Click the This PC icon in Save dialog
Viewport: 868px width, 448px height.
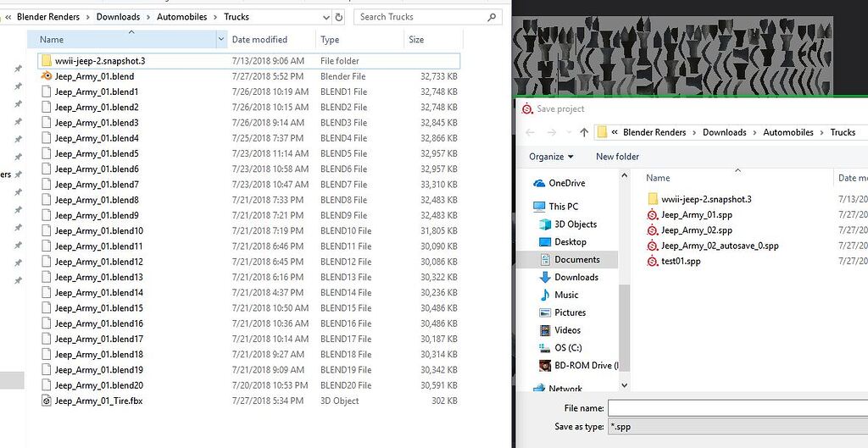(538, 207)
